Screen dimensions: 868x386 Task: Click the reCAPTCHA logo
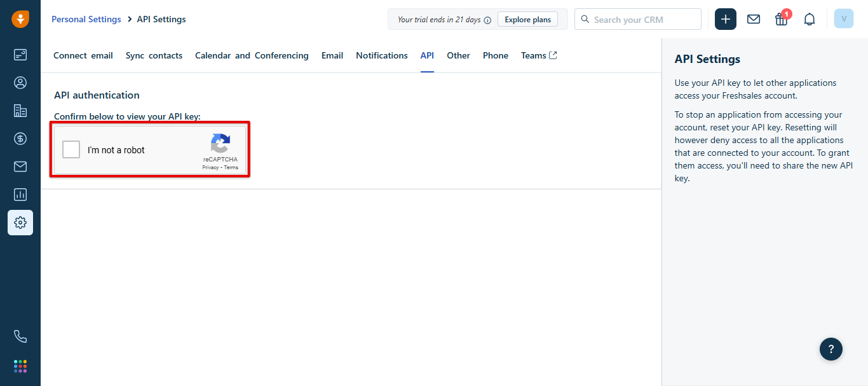pos(220,144)
